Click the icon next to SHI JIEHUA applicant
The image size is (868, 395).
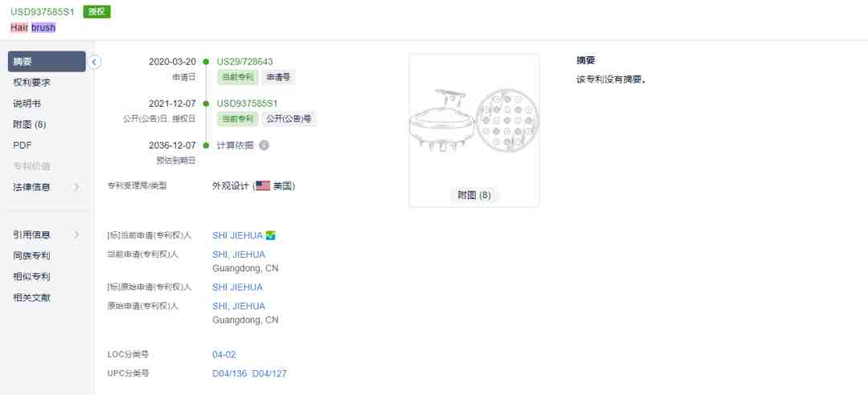[270, 236]
